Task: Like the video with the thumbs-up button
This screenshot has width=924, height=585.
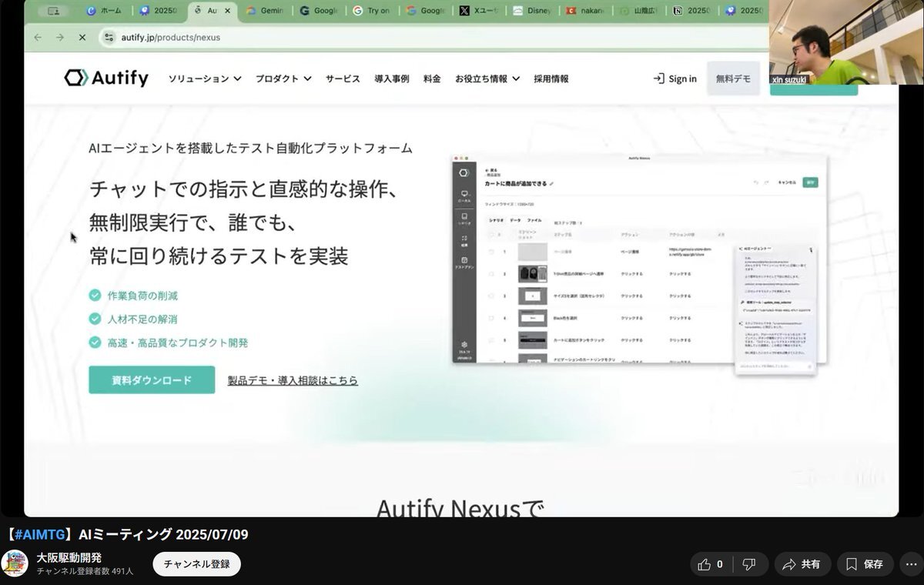Action: [x=710, y=564]
